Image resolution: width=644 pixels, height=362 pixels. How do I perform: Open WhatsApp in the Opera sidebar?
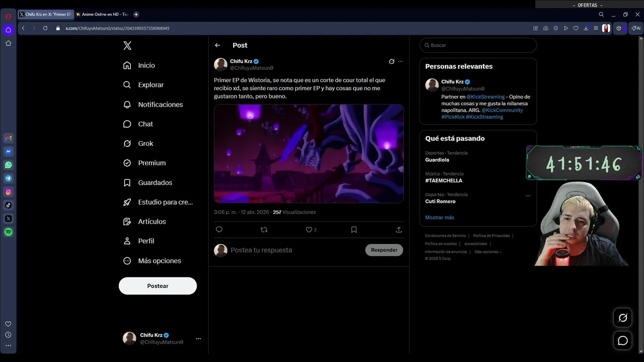(x=8, y=165)
